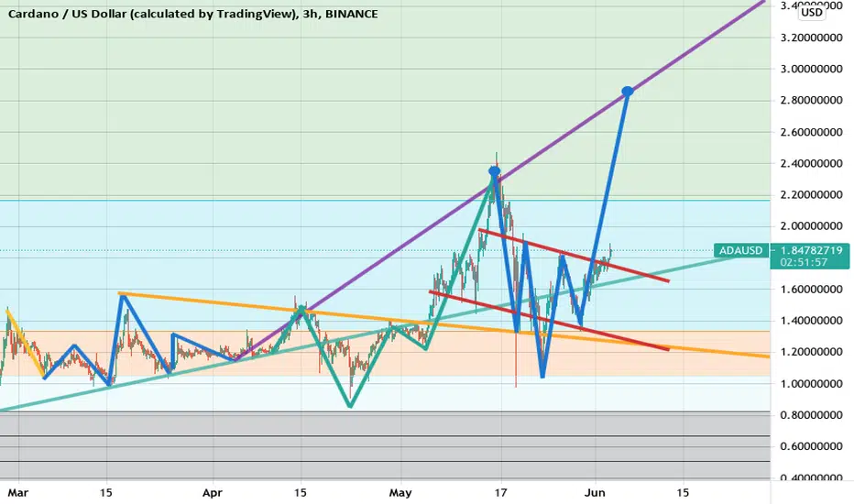854x504 pixels.
Task: Click the 1.00000000 price axis label
Action: coord(812,384)
